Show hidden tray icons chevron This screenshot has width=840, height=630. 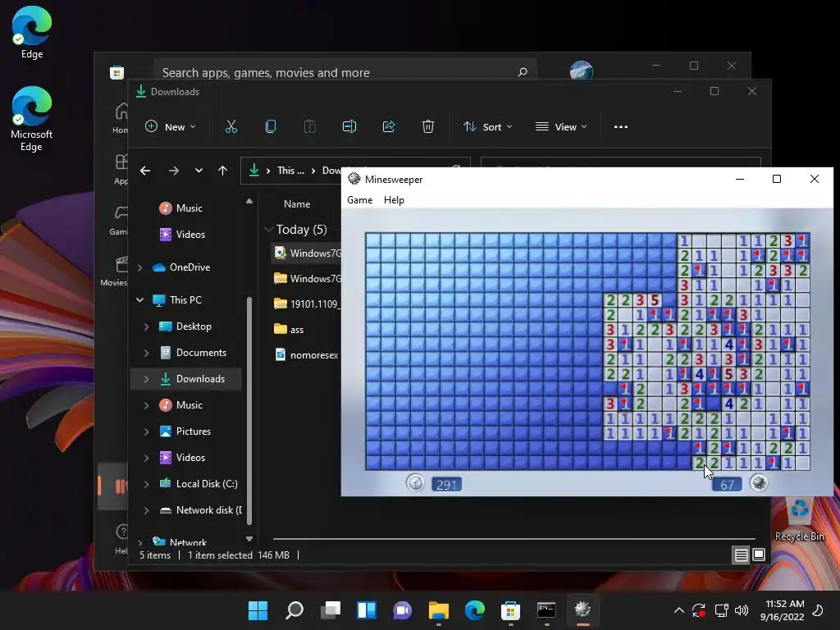(x=678, y=610)
